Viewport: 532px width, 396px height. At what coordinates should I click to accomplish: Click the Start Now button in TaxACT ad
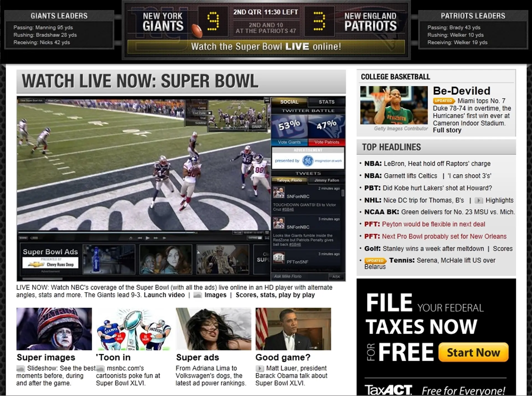[474, 352]
